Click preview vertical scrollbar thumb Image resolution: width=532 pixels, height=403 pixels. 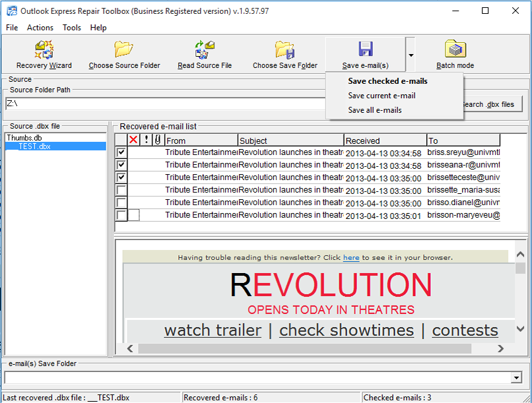click(x=520, y=268)
